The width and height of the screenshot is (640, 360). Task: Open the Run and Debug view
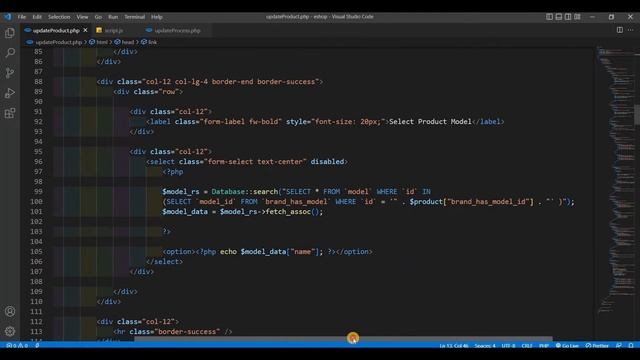point(10,93)
